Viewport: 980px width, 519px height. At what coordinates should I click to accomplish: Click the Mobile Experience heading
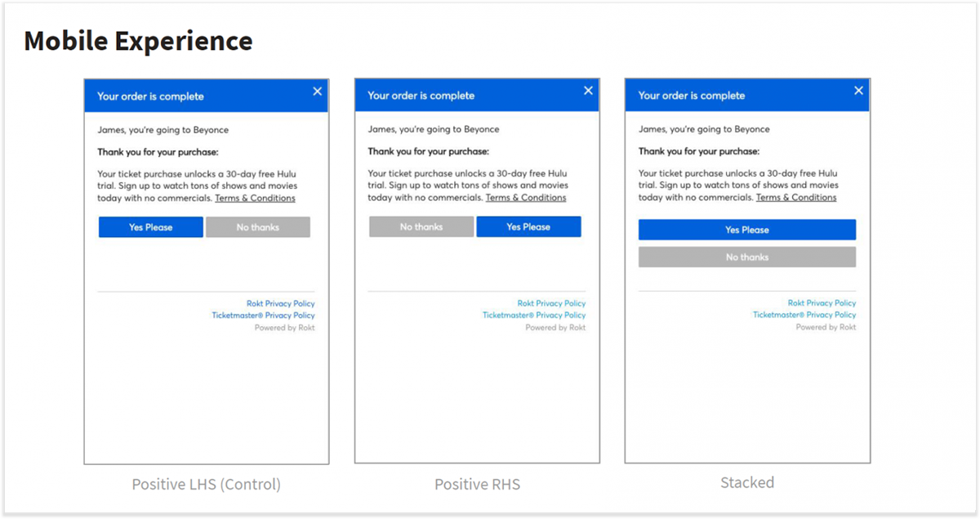(x=138, y=41)
